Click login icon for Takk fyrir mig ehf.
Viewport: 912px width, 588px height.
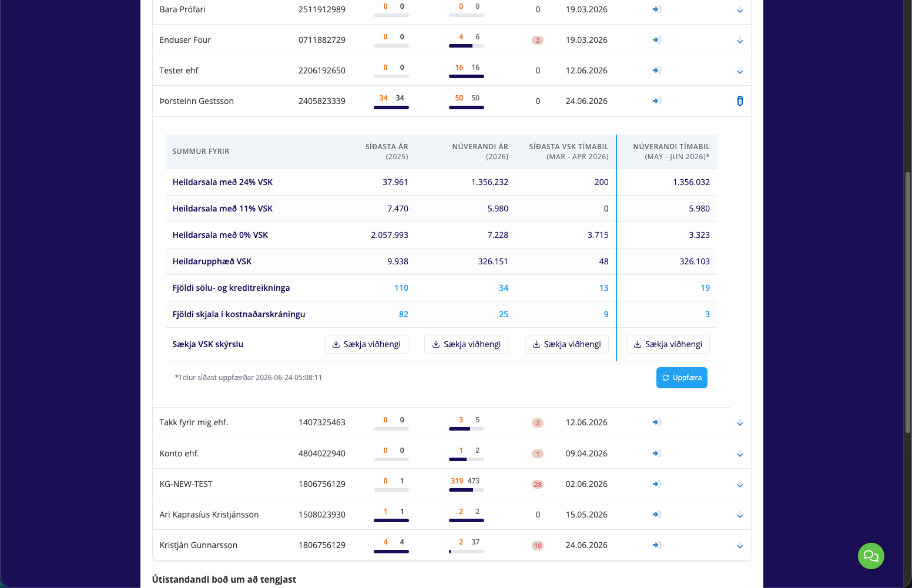pos(656,422)
